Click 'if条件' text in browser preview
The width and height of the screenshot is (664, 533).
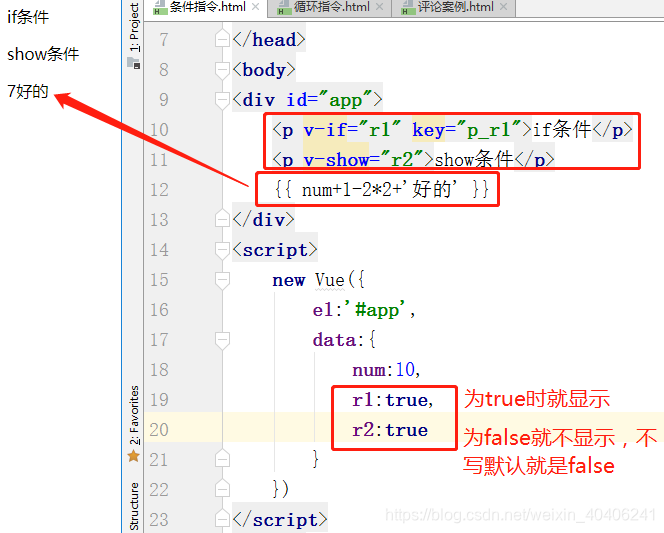tap(28, 17)
